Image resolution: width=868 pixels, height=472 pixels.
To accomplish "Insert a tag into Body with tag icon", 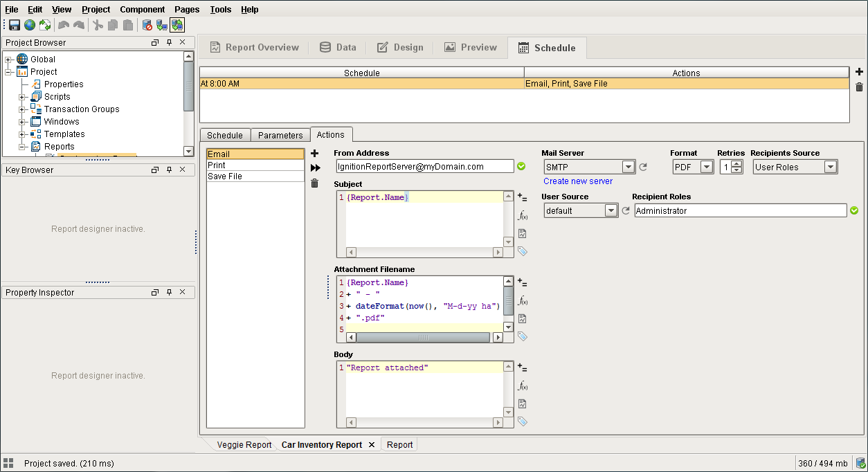I will coord(523,421).
